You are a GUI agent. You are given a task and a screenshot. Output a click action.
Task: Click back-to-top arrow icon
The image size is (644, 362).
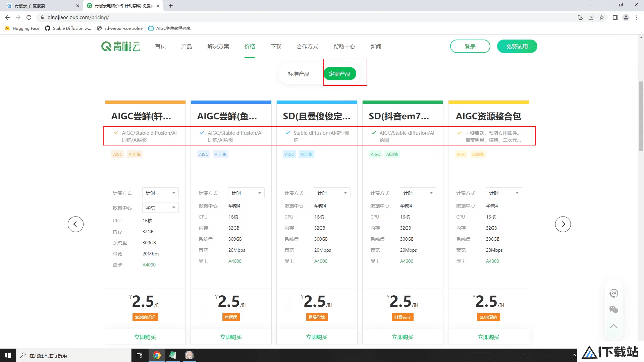pos(613,326)
